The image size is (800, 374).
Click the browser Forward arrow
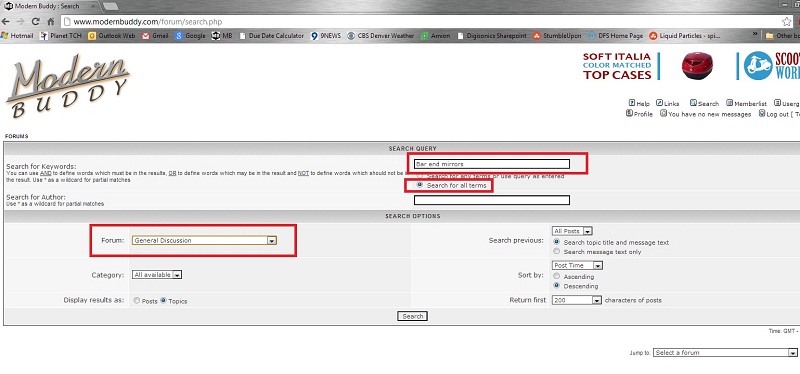pos(20,22)
